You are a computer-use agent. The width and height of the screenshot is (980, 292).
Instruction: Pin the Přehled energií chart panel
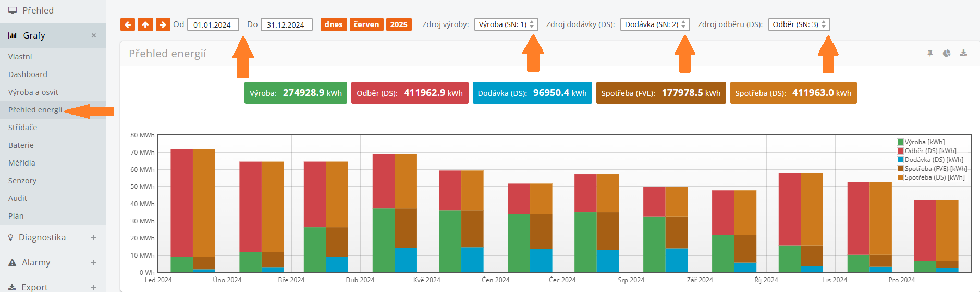(x=930, y=54)
